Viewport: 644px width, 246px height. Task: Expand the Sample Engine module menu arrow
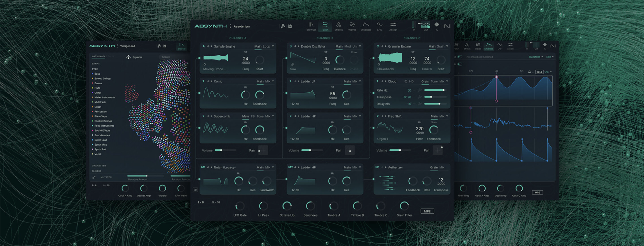pyautogui.click(x=273, y=46)
